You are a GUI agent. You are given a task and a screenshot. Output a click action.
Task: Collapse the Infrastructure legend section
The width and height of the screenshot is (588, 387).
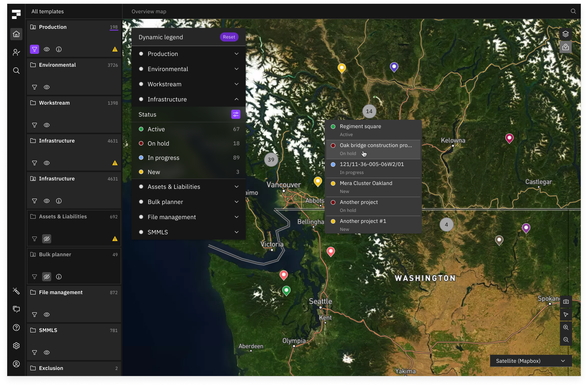tap(236, 99)
